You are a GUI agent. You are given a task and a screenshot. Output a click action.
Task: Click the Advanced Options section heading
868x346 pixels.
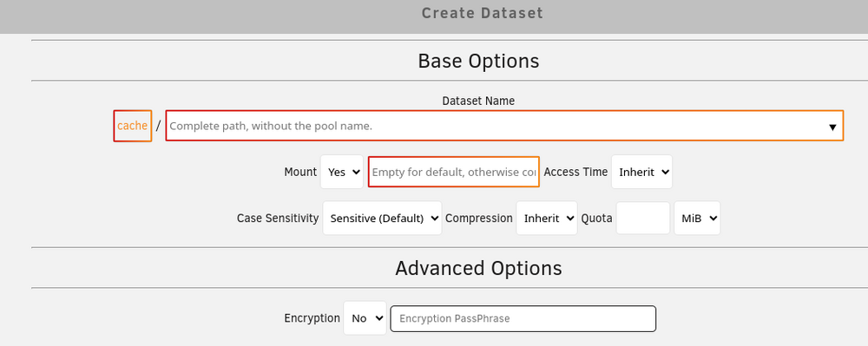click(x=478, y=268)
